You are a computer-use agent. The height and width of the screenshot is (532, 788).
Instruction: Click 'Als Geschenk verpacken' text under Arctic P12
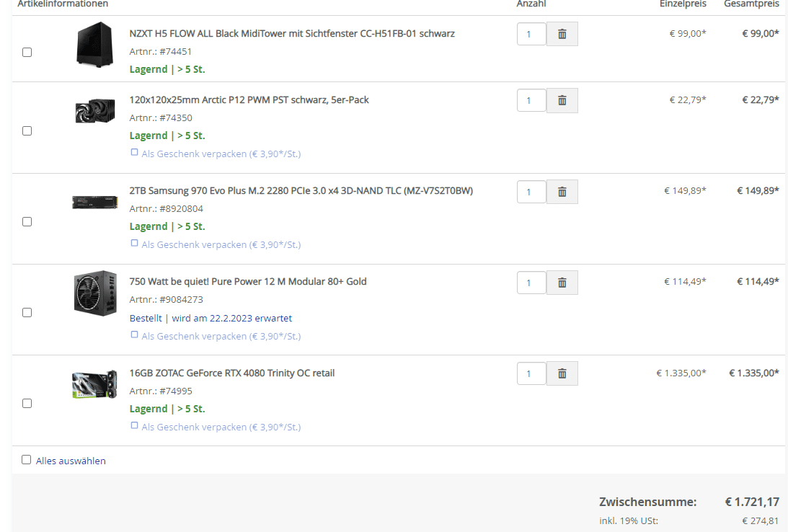point(221,154)
